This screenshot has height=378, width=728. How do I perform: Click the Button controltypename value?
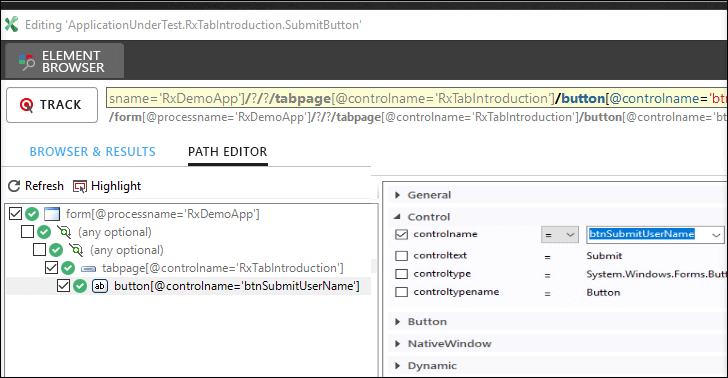click(x=603, y=293)
